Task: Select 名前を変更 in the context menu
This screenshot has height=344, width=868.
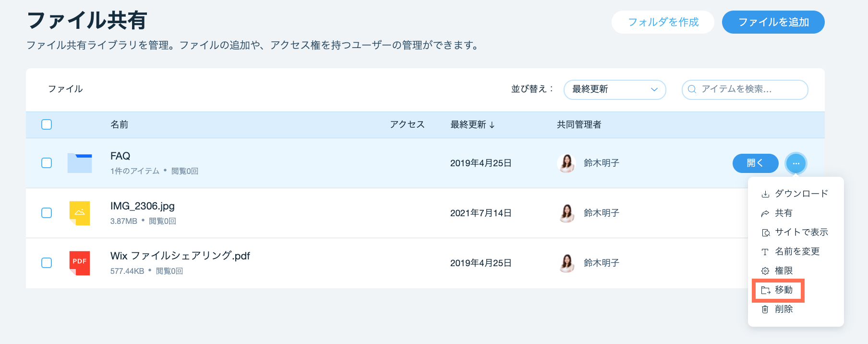Action: coord(796,251)
